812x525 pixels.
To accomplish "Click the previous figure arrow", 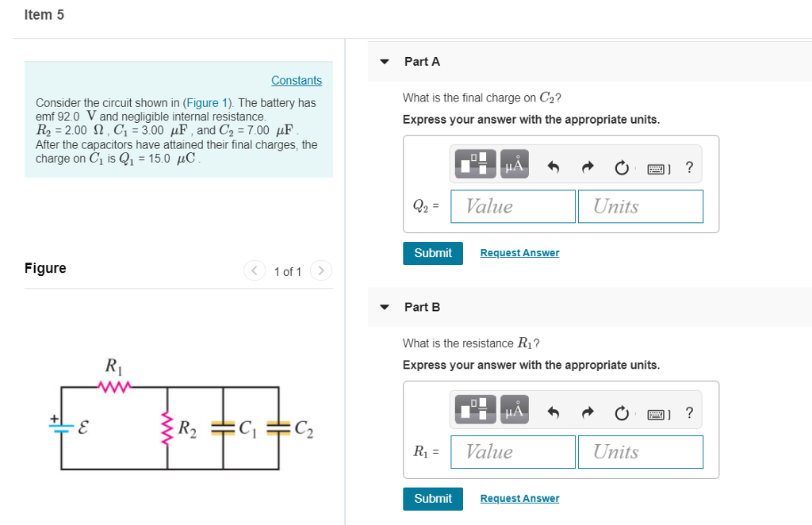I will point(254,270).
